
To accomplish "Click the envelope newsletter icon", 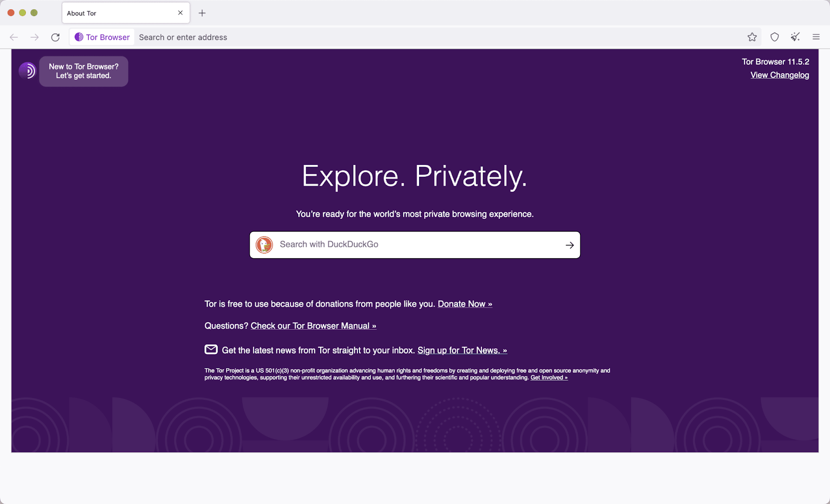I will click(211, 349).
